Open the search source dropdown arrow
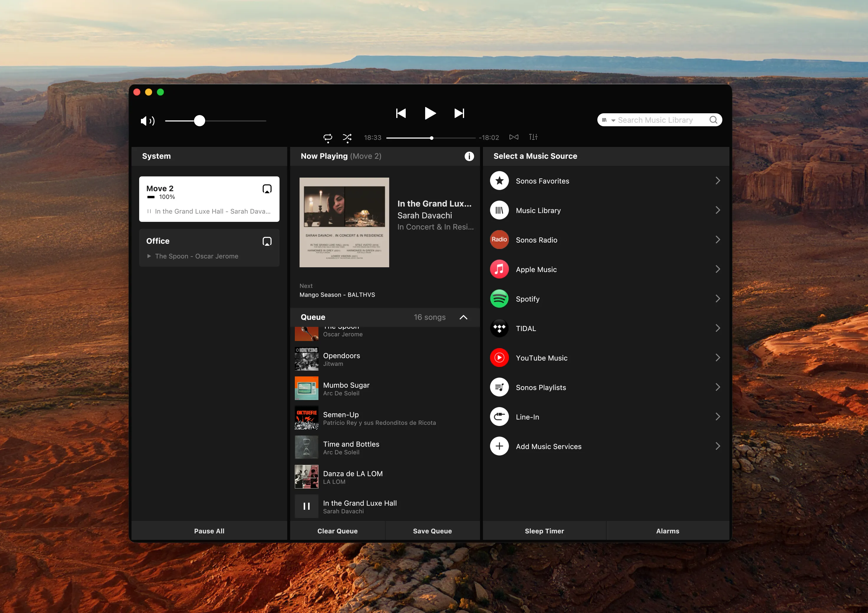Viewport: 868px width, 613px height. point(613,120)
